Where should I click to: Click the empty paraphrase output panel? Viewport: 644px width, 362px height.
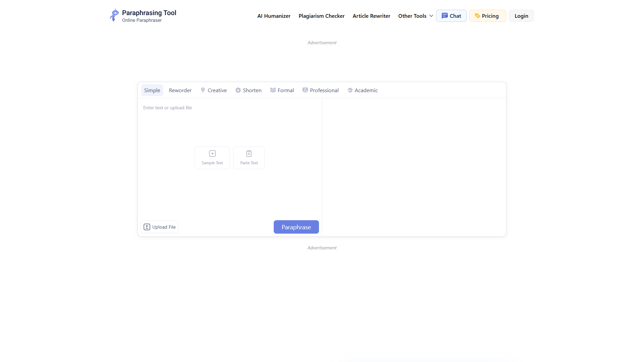click(414, 167)
